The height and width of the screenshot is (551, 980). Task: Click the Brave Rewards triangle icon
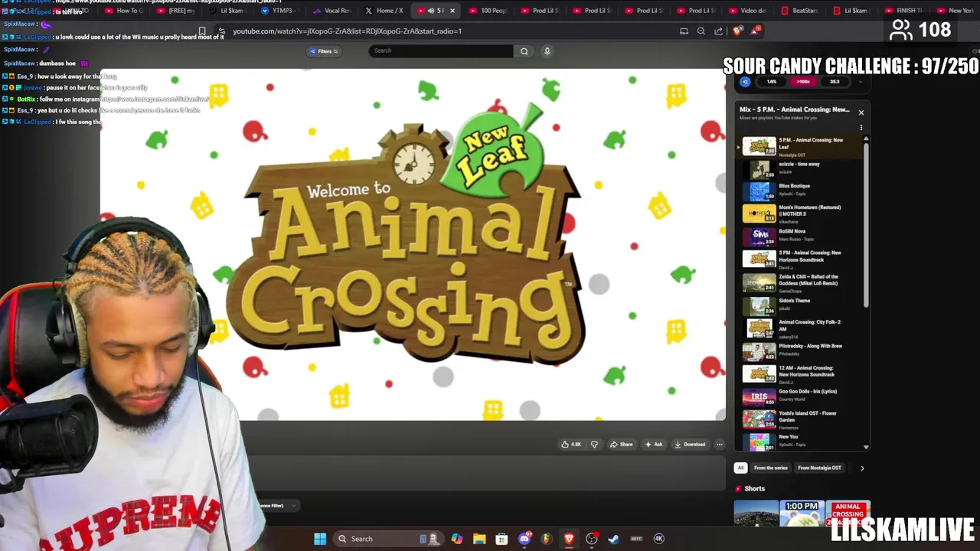click(755, 31)
